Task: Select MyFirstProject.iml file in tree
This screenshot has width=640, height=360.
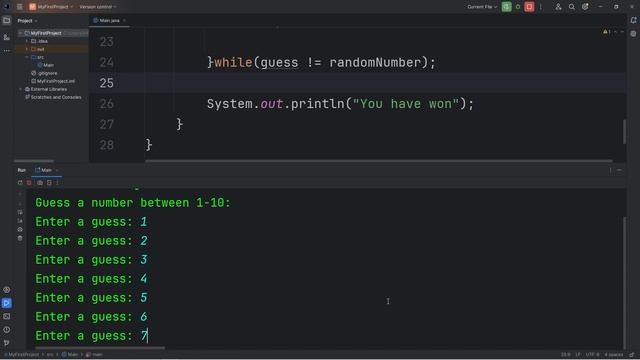Action: pyautogui.click(x=53, y=81)
